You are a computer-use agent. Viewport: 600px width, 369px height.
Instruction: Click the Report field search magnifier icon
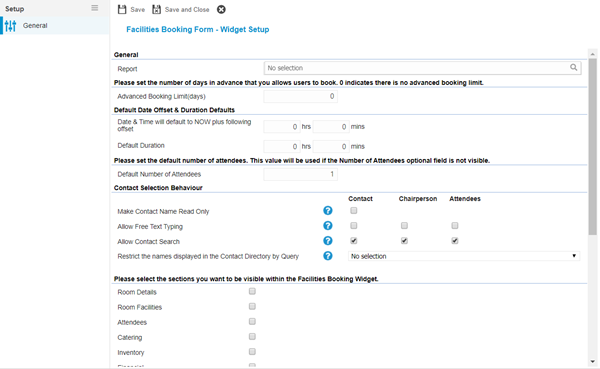[x=573, y=67]
